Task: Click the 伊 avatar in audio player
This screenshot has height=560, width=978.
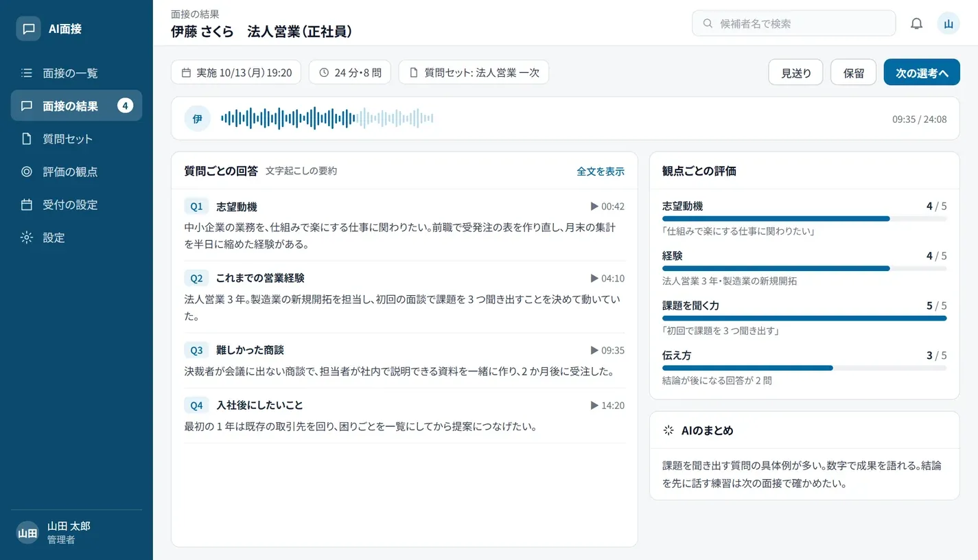Action: [x=197, y=119]
